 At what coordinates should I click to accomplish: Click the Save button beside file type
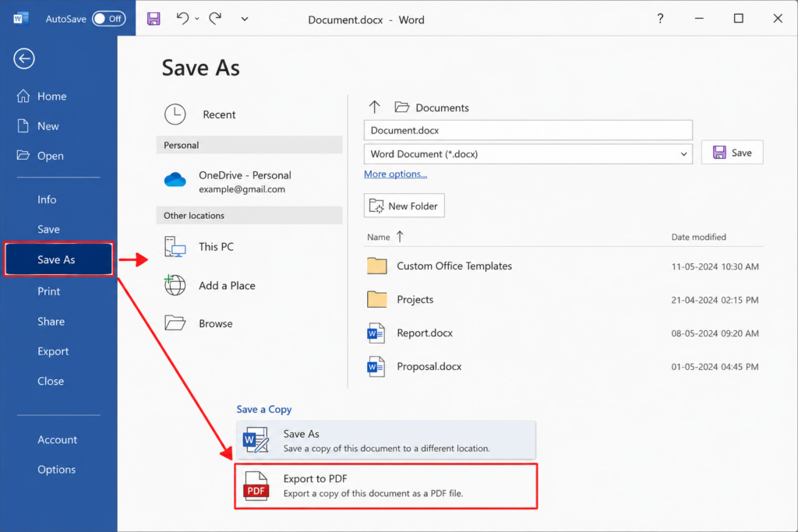[732, 153]
